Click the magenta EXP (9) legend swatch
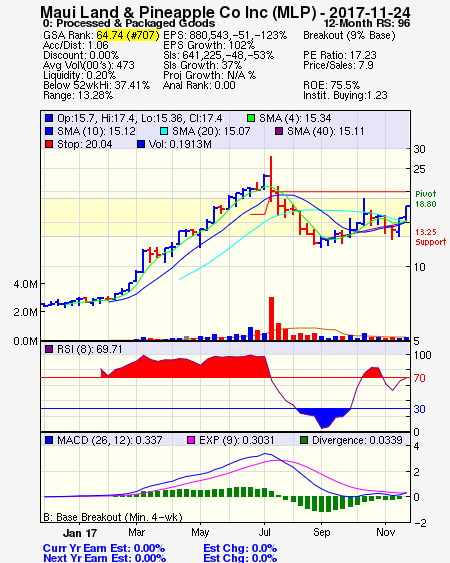Viewport: 450px width, 563px height. (x=191, y=440)
